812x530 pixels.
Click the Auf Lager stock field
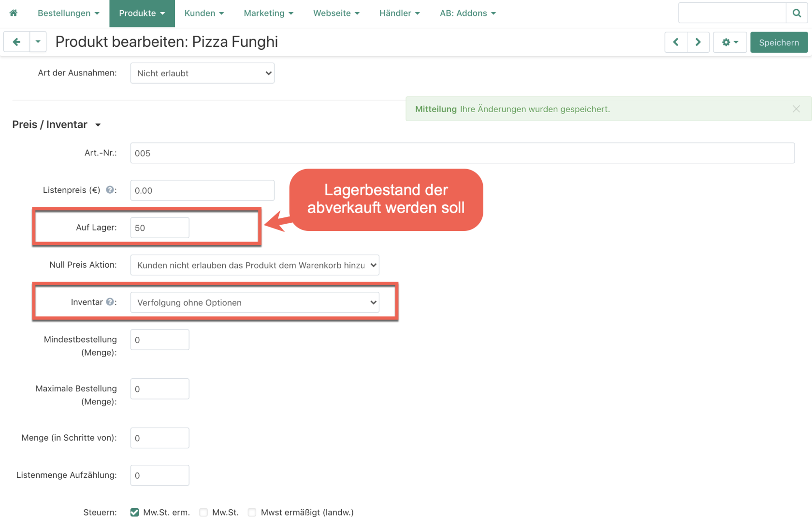click(x=159, y=228)
